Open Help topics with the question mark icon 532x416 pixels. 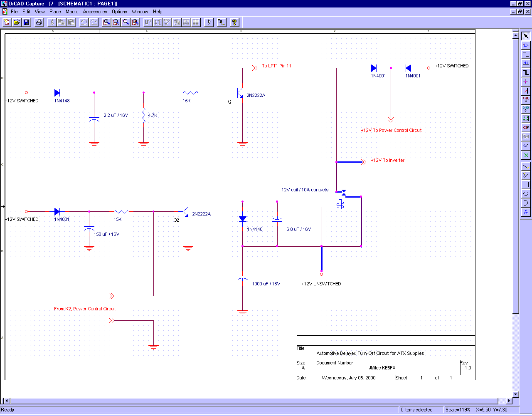click(x=234, y=22)
